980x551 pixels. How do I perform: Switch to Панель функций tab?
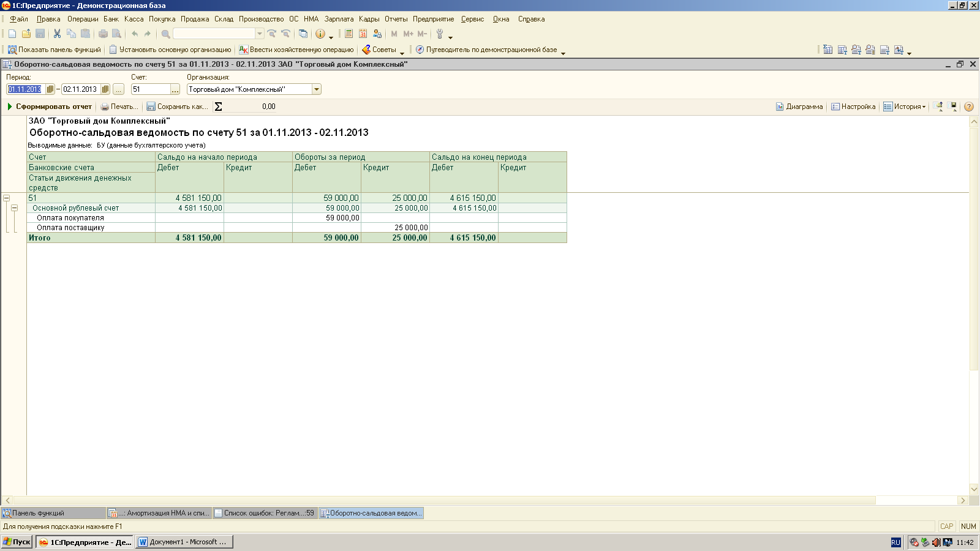(53, 513)
